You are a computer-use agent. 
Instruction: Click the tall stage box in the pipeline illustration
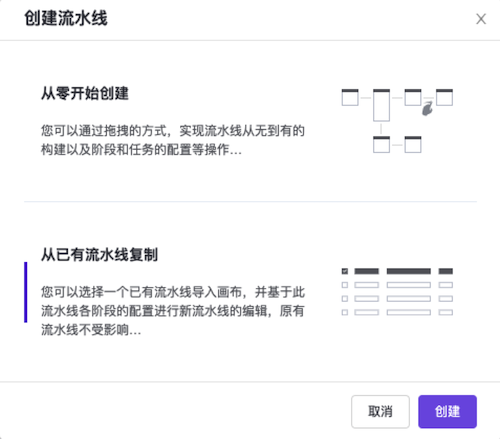click(381, 105)
